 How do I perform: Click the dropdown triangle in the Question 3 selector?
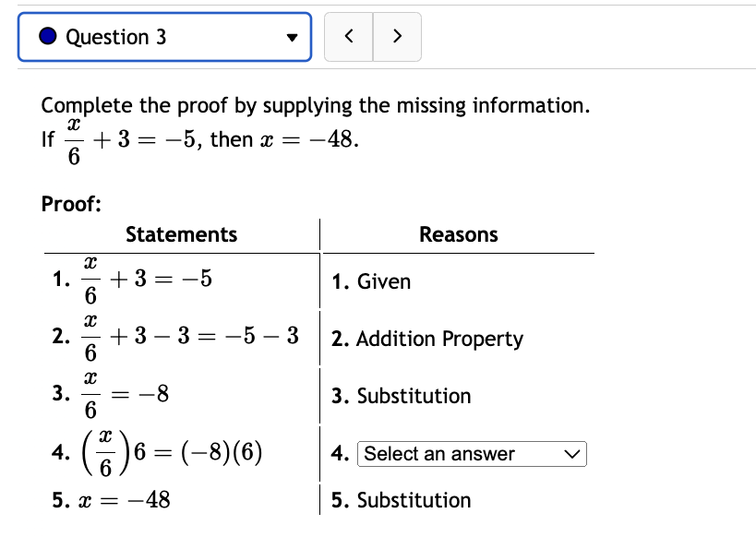coord(291,37)
